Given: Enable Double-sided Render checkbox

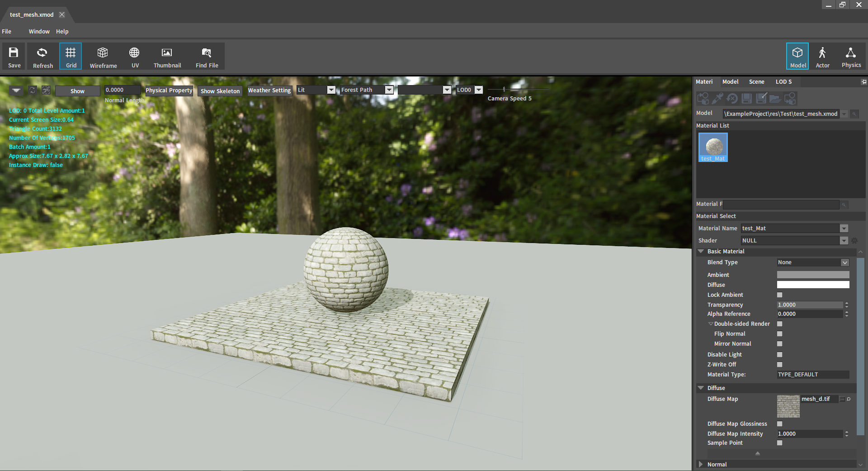Looking at the screenshot, I should (779, 324).
